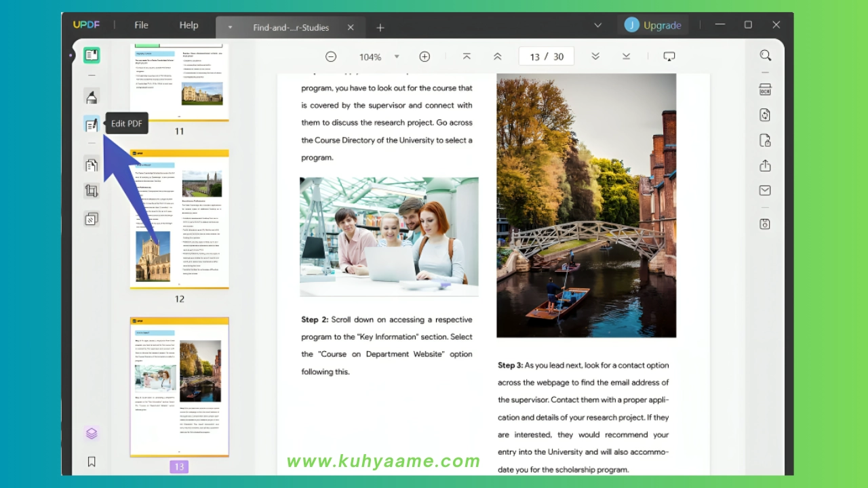Select the page 13 thumbnail
868x488 pixels.
tap(179, 387)
